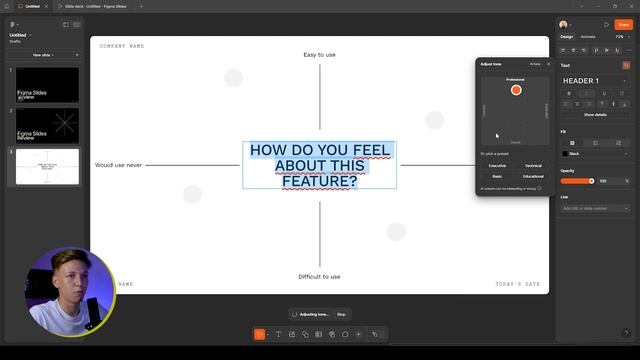This screenshot has width=640, height=360.
Task: Open the Figma main menu logo
Action: pyautogui.click(x=12, y=24)
